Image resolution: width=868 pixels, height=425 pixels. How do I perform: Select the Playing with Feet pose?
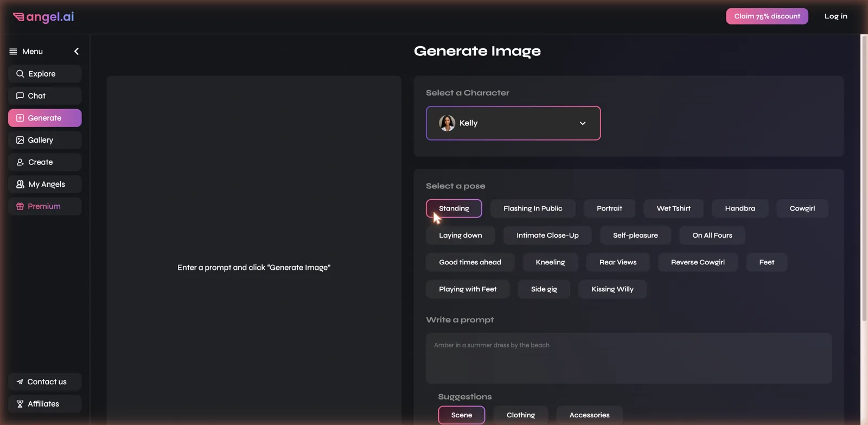[468, 289]
